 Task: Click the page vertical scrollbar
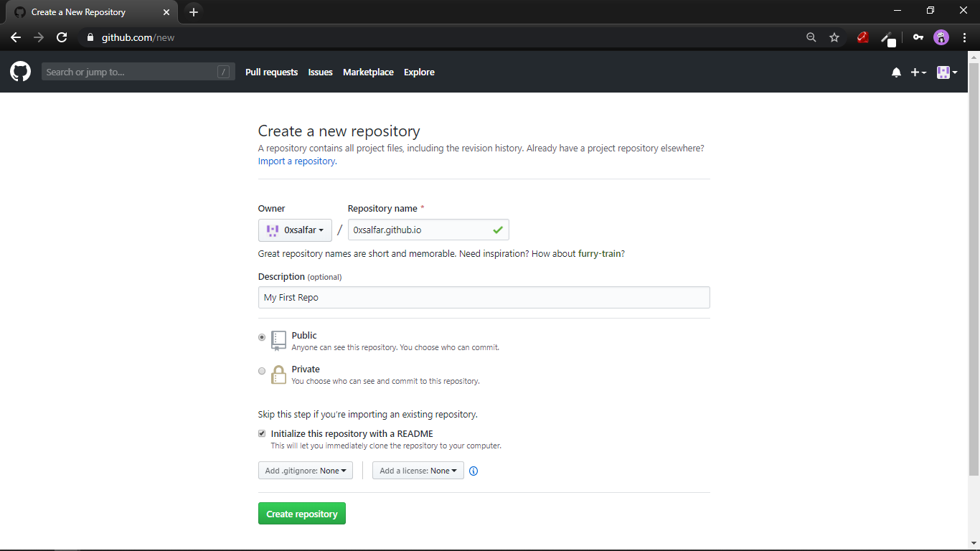(974, 269)
